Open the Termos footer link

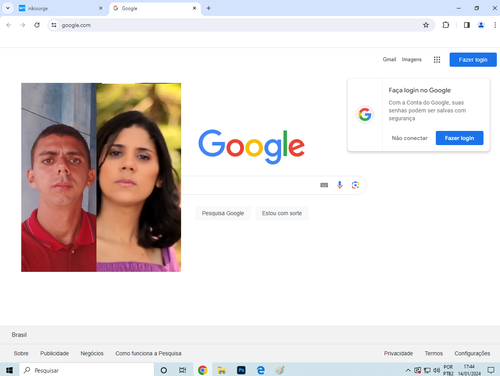tap(434, 353)
